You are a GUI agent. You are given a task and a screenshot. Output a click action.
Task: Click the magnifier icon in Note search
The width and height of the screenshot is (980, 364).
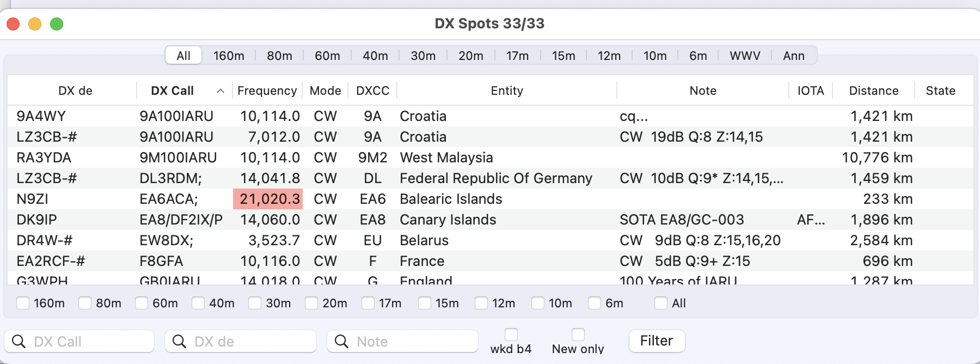(x=341, y=342)
